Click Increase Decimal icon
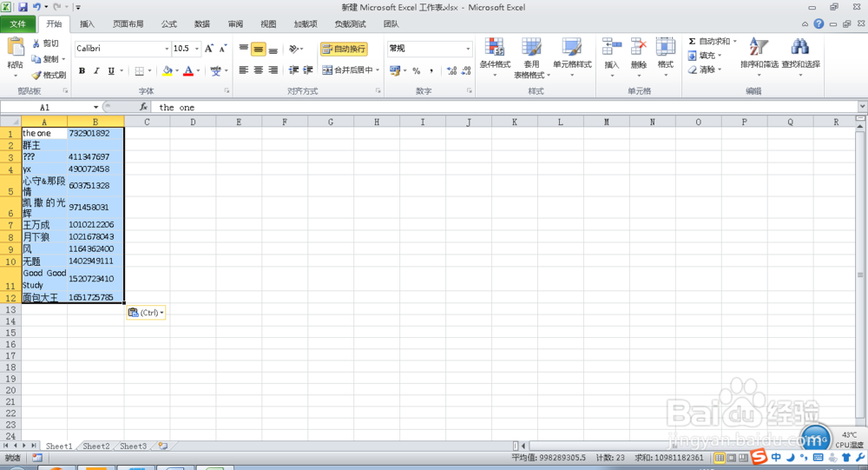The width and height of the screenshot is (868, 470). [451, 70]
